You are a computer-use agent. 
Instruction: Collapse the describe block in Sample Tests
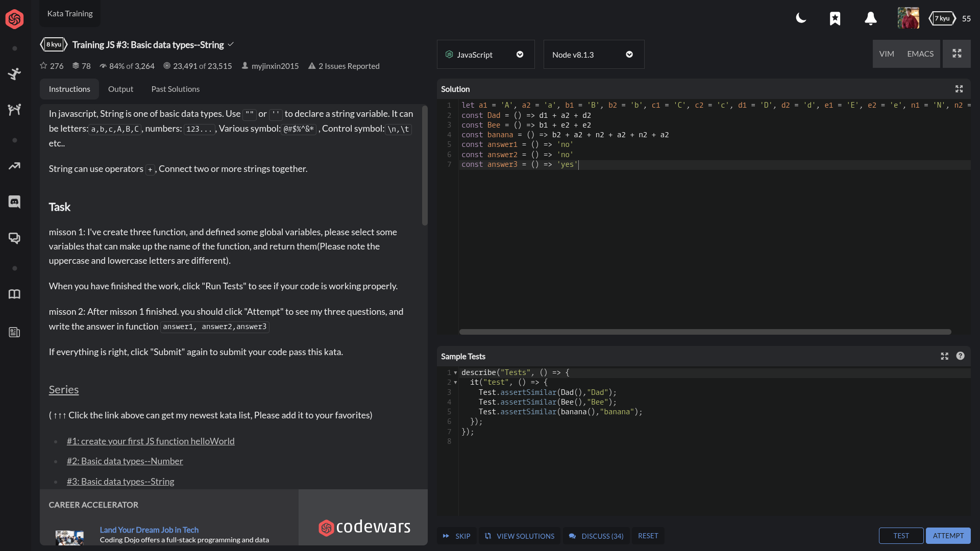[456, 372]
